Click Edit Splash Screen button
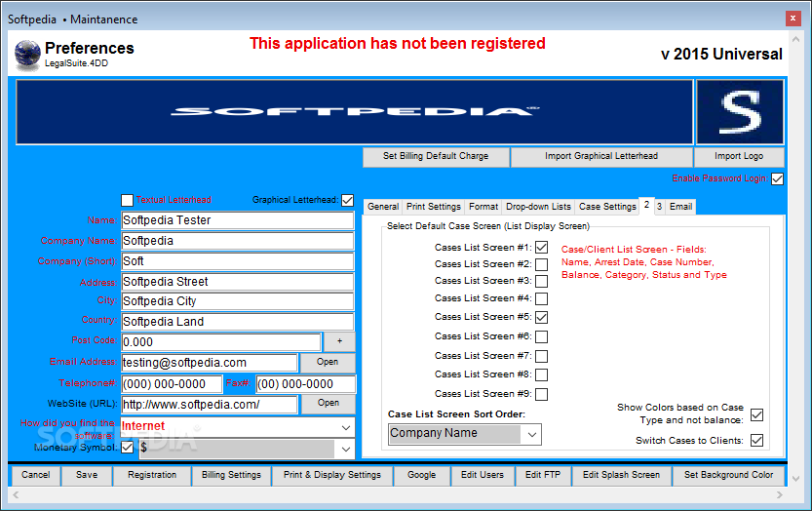This screenshot has width=812, height=511. 622,475
